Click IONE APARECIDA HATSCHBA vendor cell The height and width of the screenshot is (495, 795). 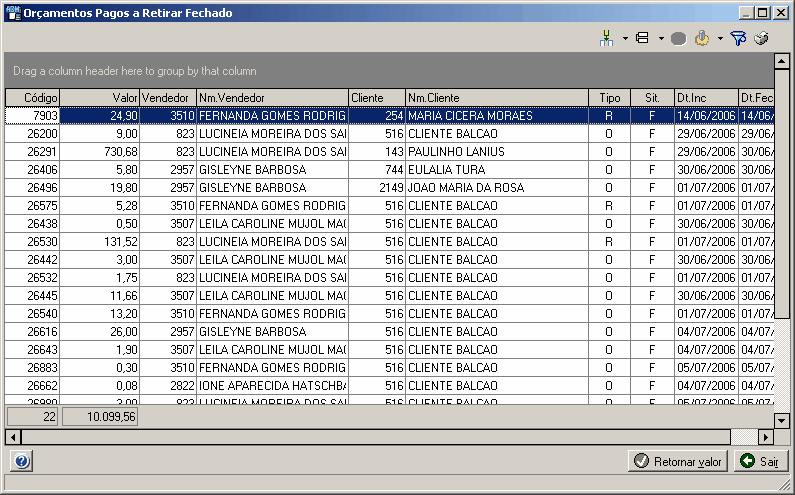(272, 386)
